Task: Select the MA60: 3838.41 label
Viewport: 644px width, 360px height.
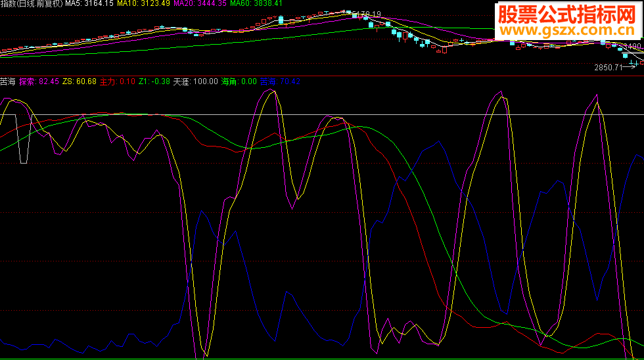Action: click(x=256, y=3)
